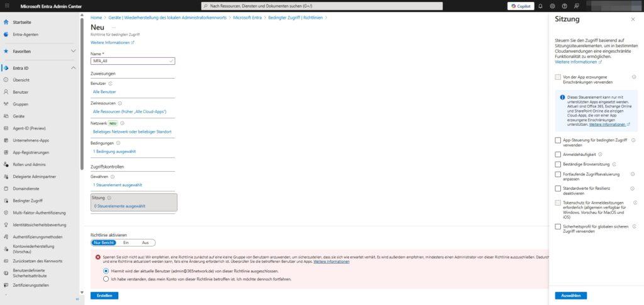The width and height of the screenshot is (644, 305).
Task: Click the Zurücksetzen des Kennworts sidebar icon
Action: [6, 261]
